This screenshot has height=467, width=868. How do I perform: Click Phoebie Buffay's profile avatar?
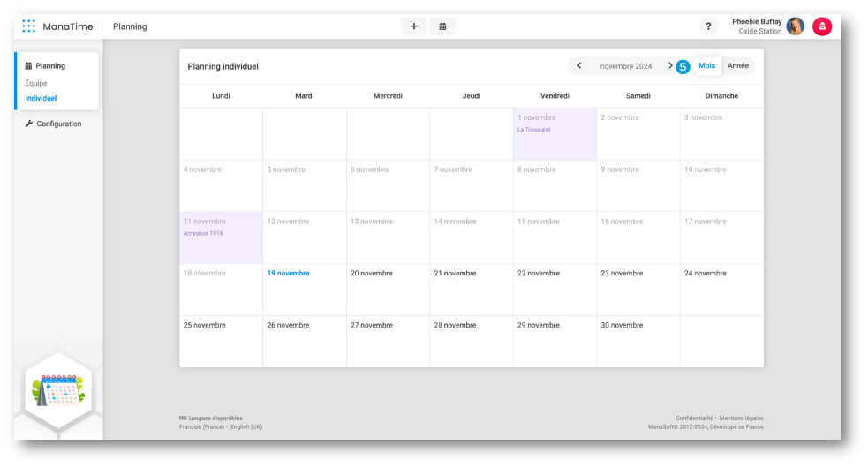[x=795, y=26]
